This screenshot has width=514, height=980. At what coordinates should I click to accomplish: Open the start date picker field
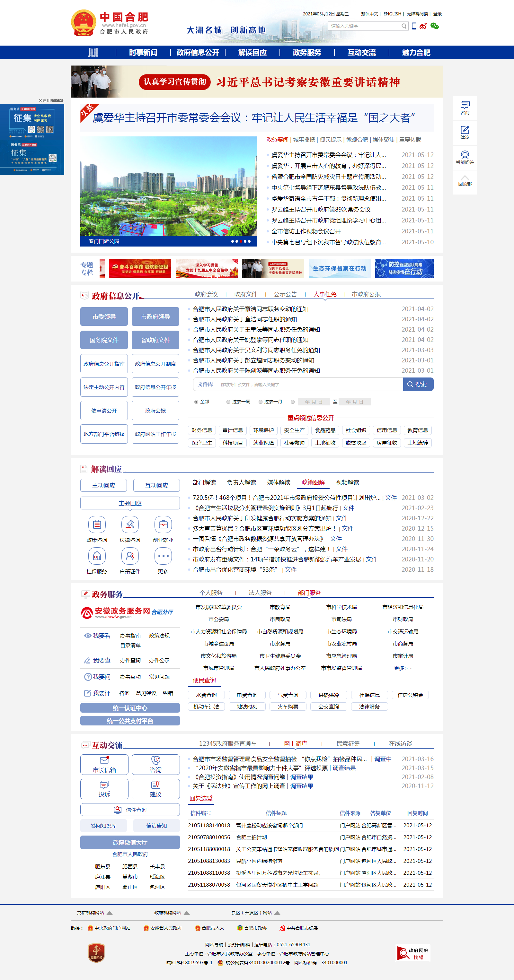pos(314,402)
